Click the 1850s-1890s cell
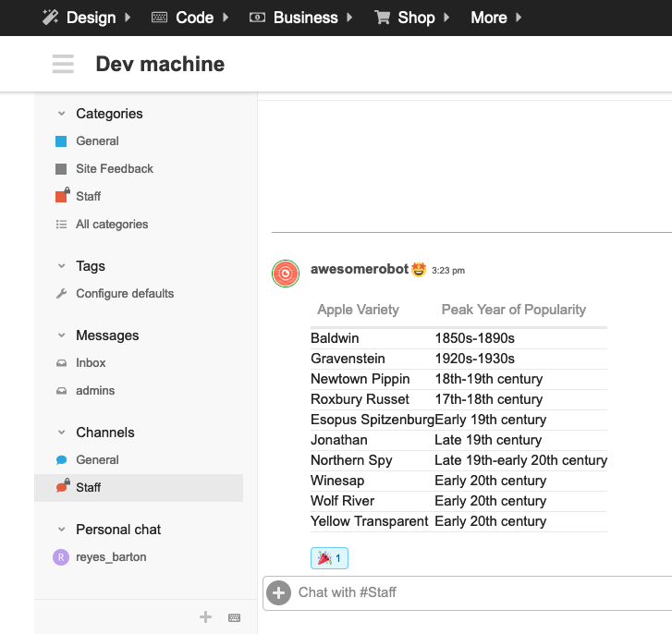Image resolution: width=672 pixels, height=634 pixels. coord(475,338)
